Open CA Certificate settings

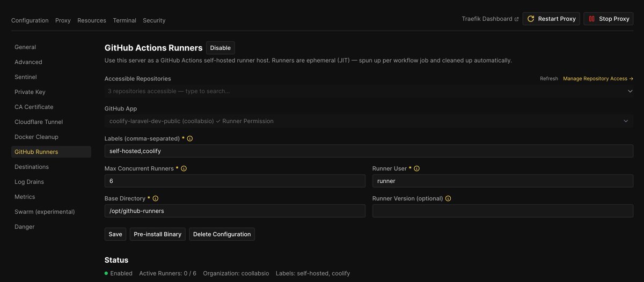[51, 107]
